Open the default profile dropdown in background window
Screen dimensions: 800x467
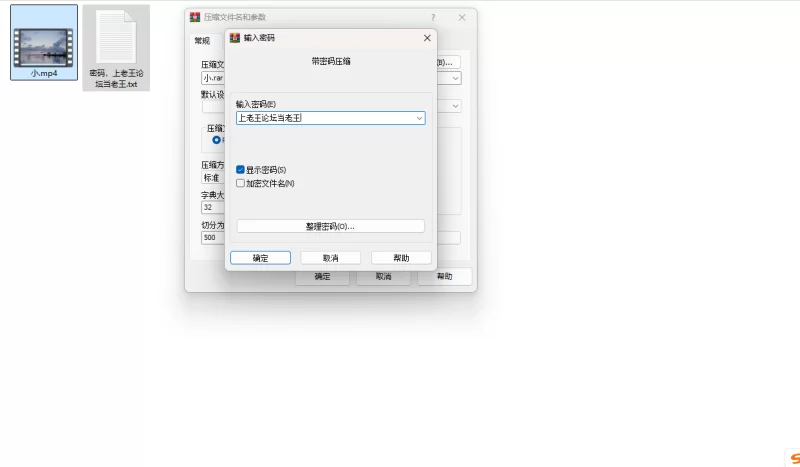click(455, 106)
